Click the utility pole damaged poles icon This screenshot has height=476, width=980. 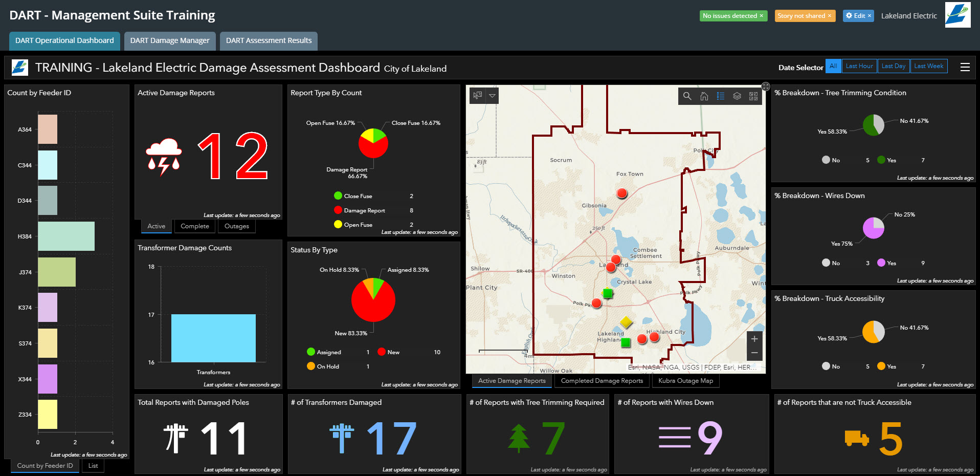[175, 438]
